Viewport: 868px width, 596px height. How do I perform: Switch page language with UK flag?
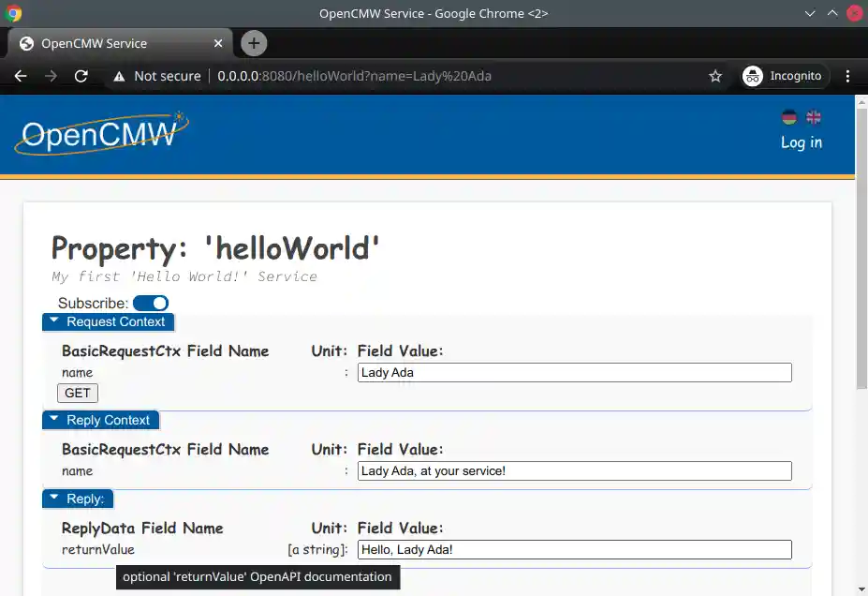[813, 117]
